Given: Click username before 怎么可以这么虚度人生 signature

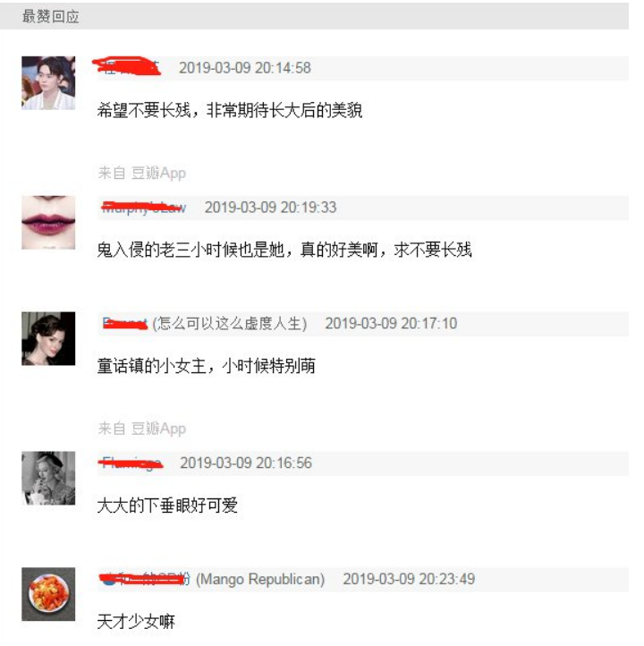Looking at the screenshot, I should [124, 323].
